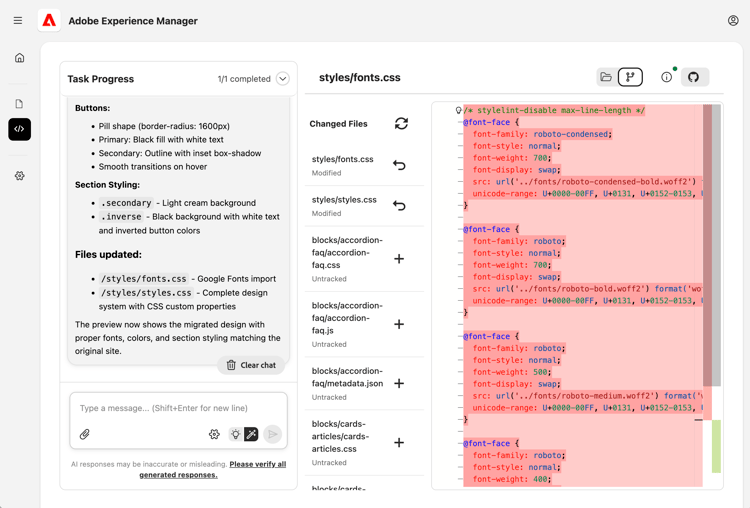Open the user profile icon
The height and width of the screenshot is (508, 750).
(733, 21)
